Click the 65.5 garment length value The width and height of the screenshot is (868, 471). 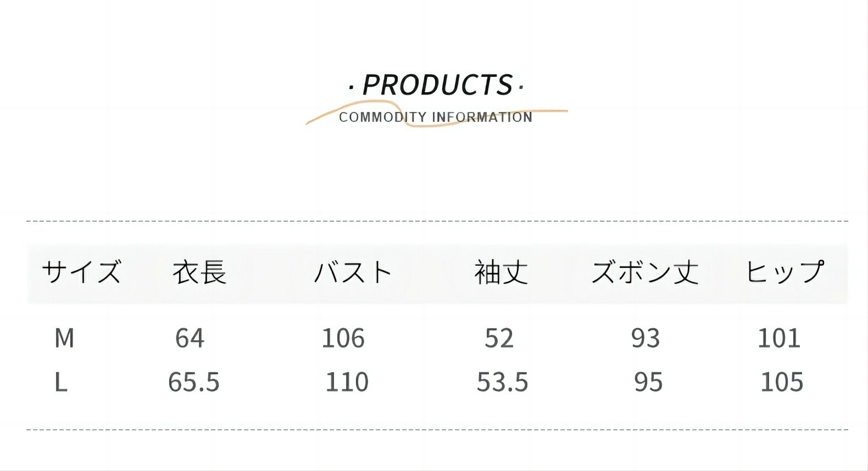pyautogui.click(x=193, y=382)
